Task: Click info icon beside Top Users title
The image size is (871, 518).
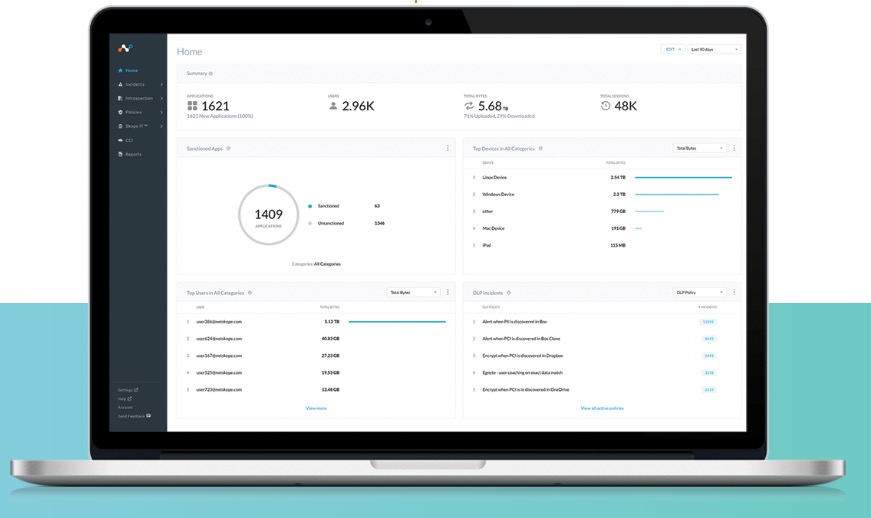Action: click(250, 293)
